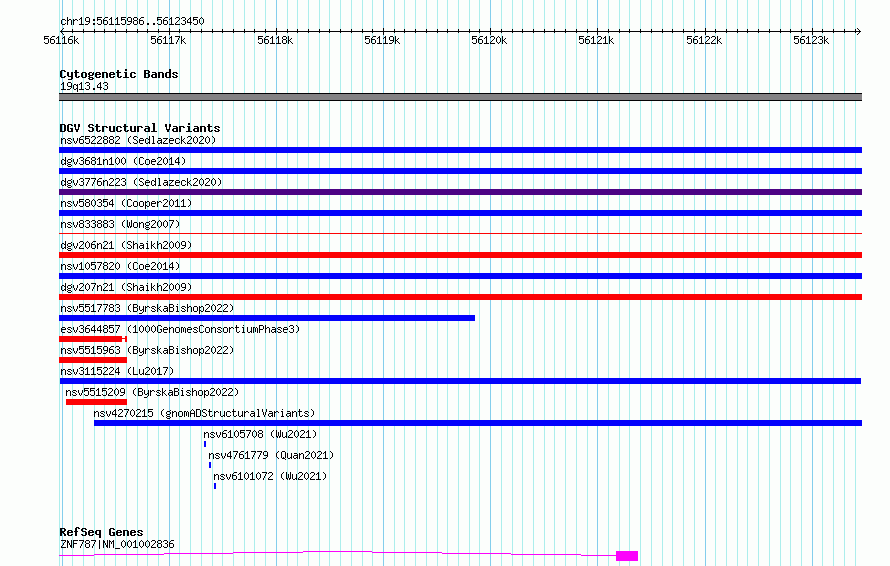The width and height of the screenshot is (890, 566).
Task: Select the nsv5517783 (ByrskaBishop2022) label
Action: click(147, 308)
